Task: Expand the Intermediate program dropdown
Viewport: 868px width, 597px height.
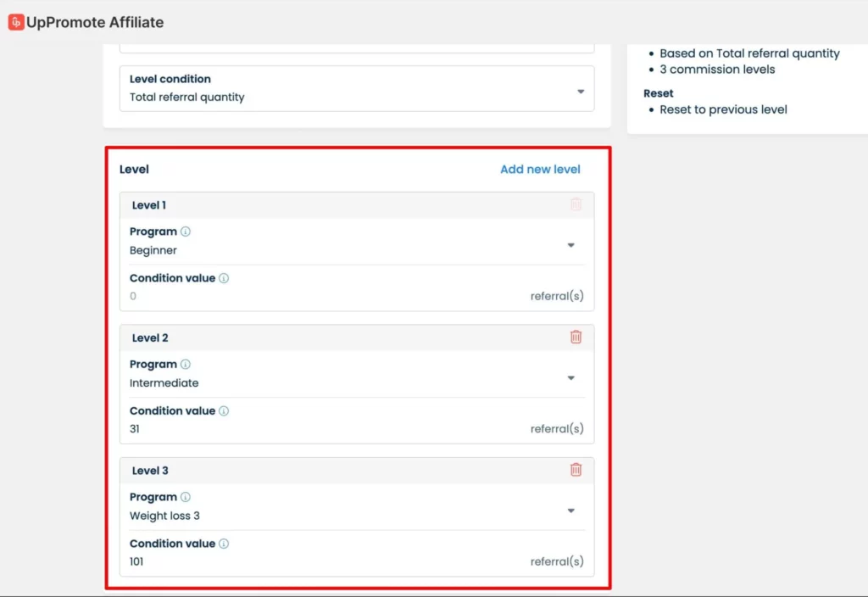Action: coord(570,377)
